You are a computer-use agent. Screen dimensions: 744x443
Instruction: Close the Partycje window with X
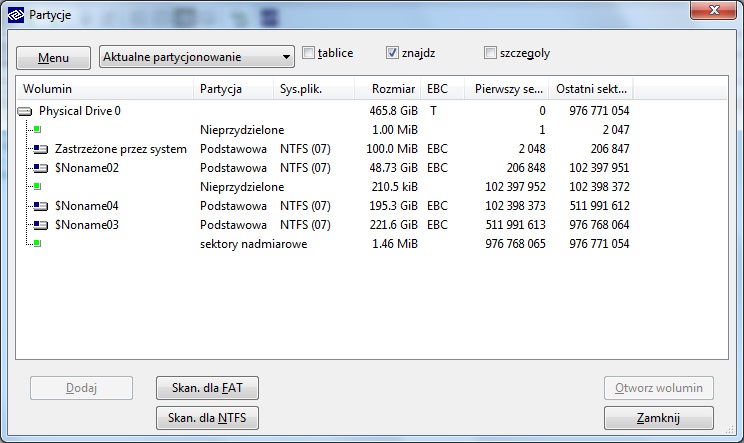tap(714, 10)
